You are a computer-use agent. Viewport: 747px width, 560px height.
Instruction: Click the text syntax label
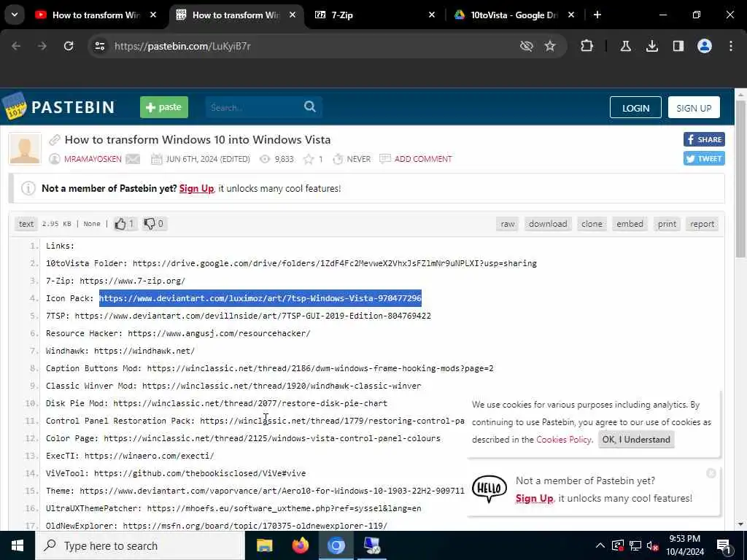(x=26, y=224)
